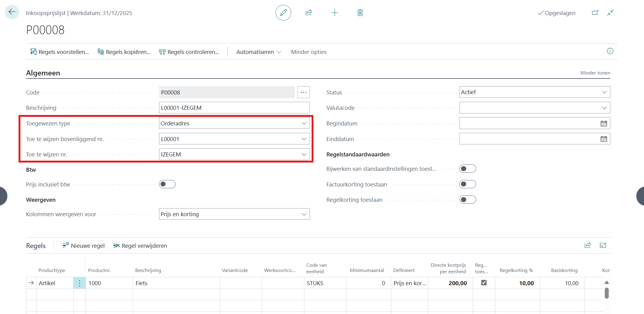Toggle Prijs inclusief btw switch
The width and height of the screenshot is (644, 314).
tap(167, 184)
